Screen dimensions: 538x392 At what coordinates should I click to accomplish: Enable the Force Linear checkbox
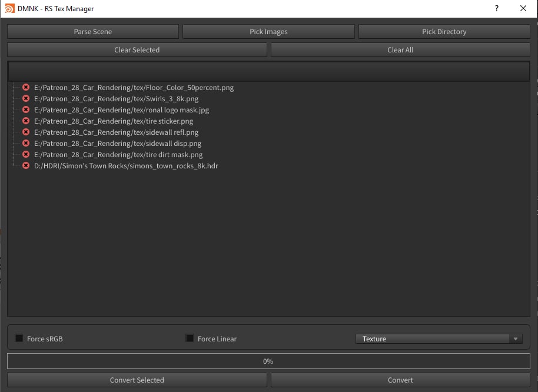(190, 338)
